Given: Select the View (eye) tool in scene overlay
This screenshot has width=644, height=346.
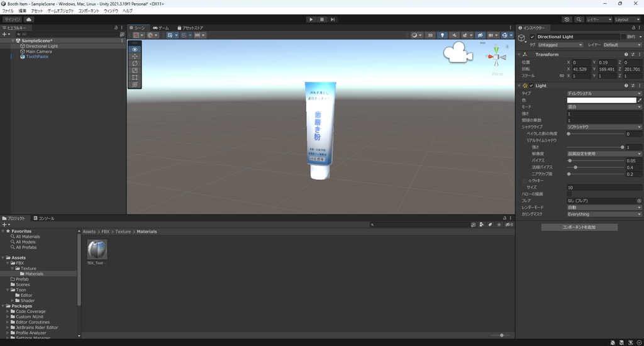Looking at the screenshot, I should 135,49.
